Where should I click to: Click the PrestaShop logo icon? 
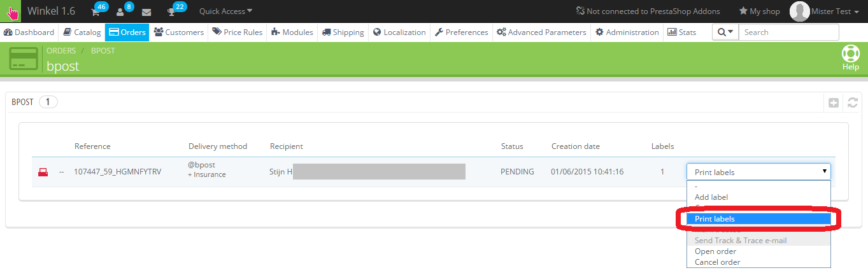11,11
